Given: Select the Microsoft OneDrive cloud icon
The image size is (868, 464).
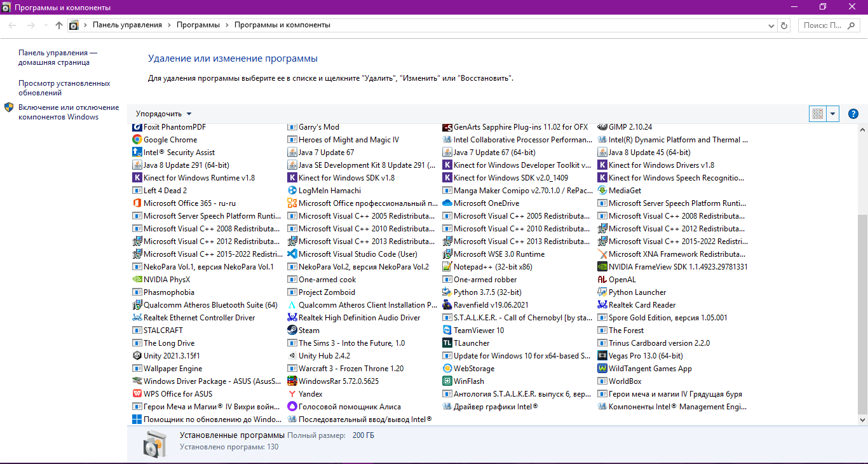Looking at the screenshot, I should coord(447,203).
